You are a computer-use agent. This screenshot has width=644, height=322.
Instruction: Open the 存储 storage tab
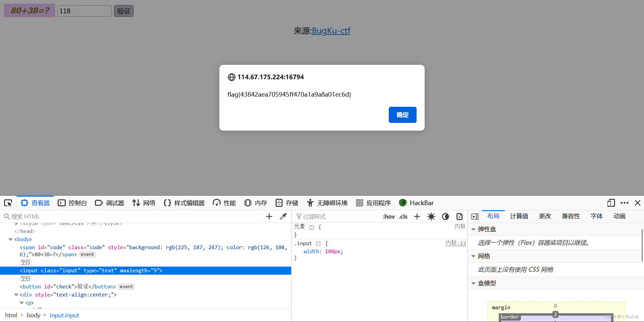pos(287,203)
